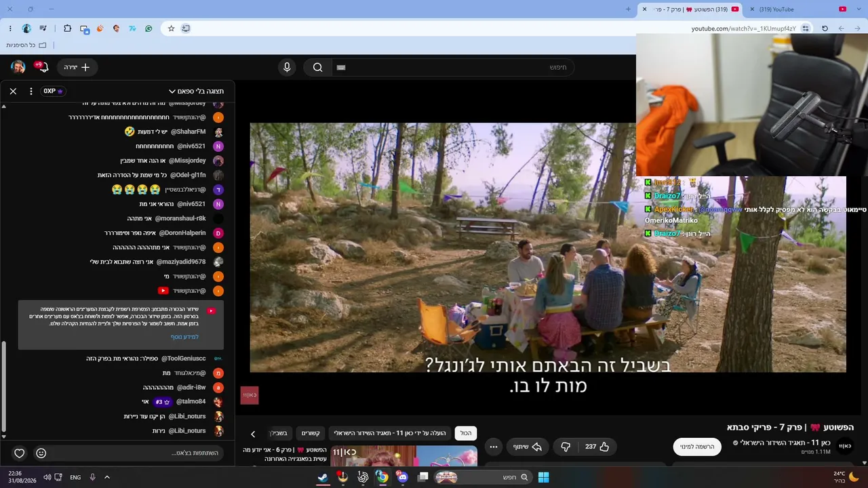Image resolution: width=868 pixels, height=488 pixels.
Task: Open Chrome from the taskbar
Action: (x=382, y=477)
